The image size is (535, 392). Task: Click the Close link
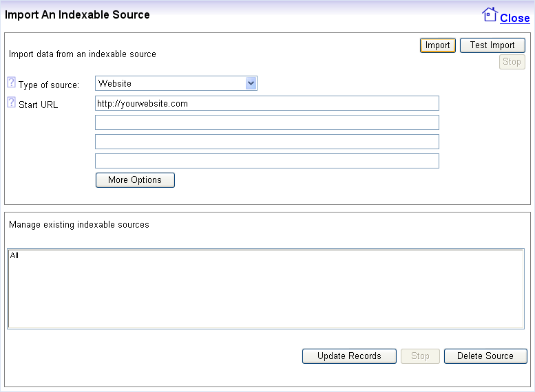514,19
